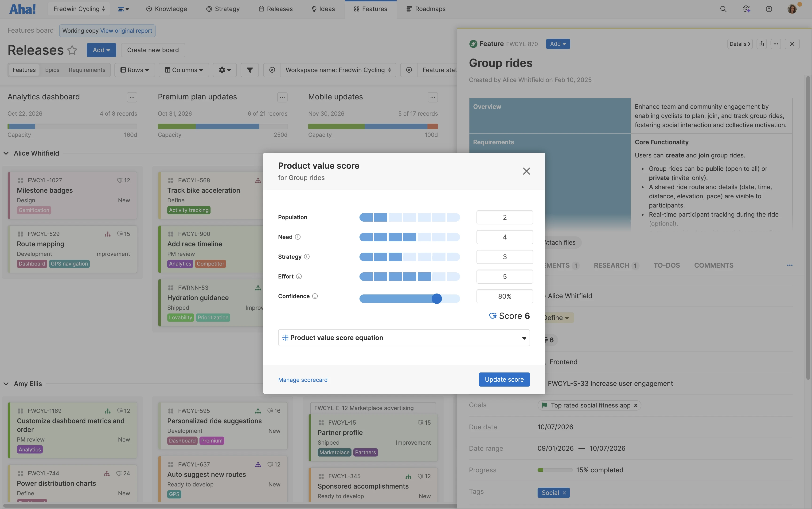Switch to the TO-DOS tab

pyautogui.click(x=667, y=266)
